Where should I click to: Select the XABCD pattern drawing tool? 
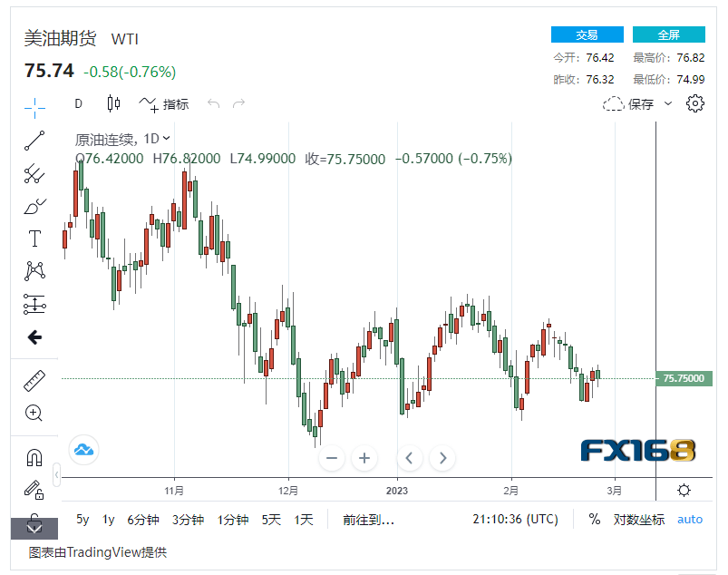[34, 272]
